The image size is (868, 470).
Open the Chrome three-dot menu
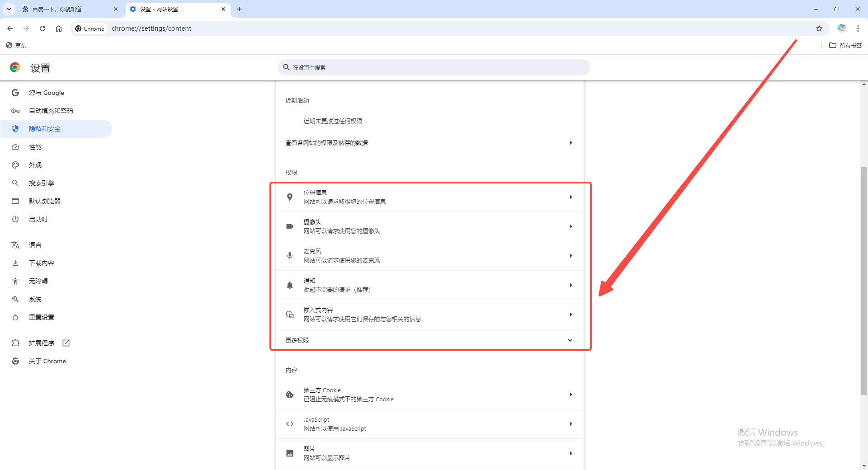click(x=858, y=28)
